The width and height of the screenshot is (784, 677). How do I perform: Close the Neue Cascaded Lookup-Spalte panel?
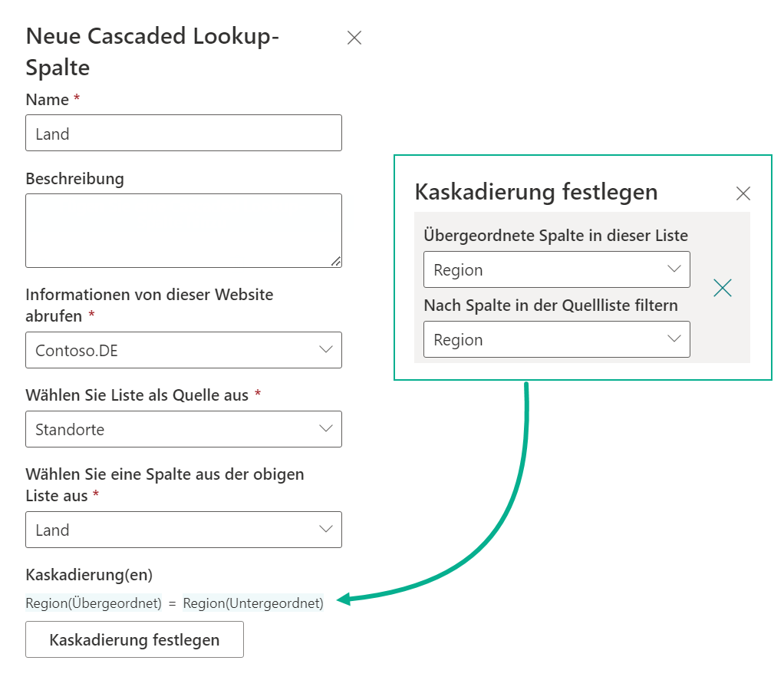[x=354, y=38]
